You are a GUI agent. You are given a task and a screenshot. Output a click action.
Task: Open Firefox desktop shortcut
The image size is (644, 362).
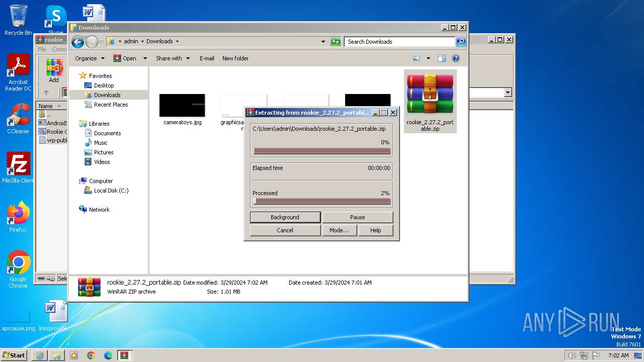pyautogui.click(x=18, y=217)
